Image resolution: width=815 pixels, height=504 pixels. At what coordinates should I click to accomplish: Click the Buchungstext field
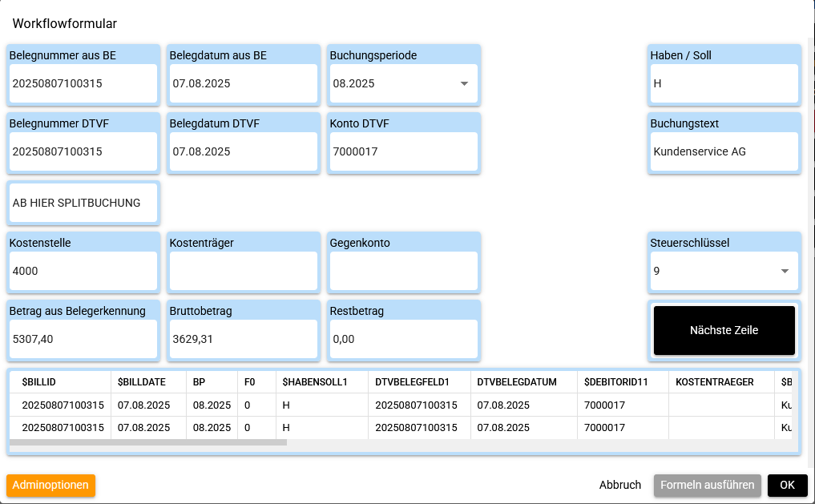pyautogui.click(x=724, y=151)
